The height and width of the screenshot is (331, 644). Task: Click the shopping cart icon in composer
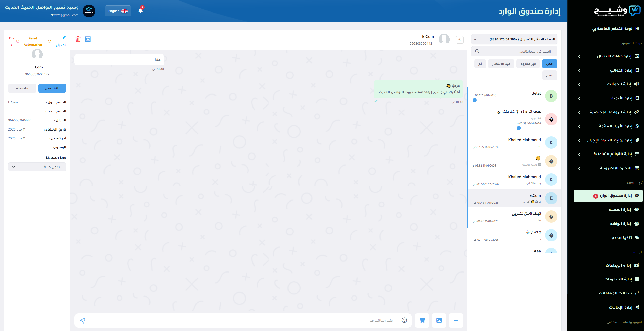(x=422, y=320)
